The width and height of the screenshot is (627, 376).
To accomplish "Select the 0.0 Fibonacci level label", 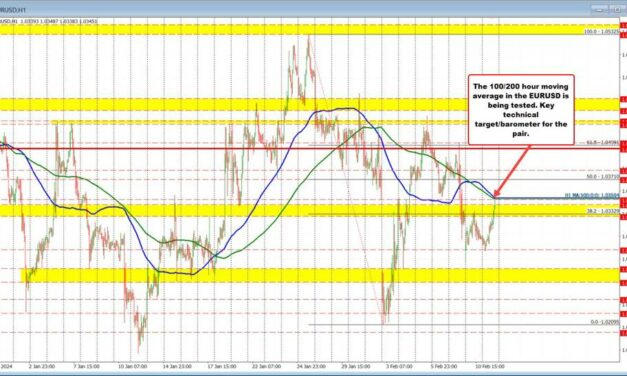I will pos(605,322).
